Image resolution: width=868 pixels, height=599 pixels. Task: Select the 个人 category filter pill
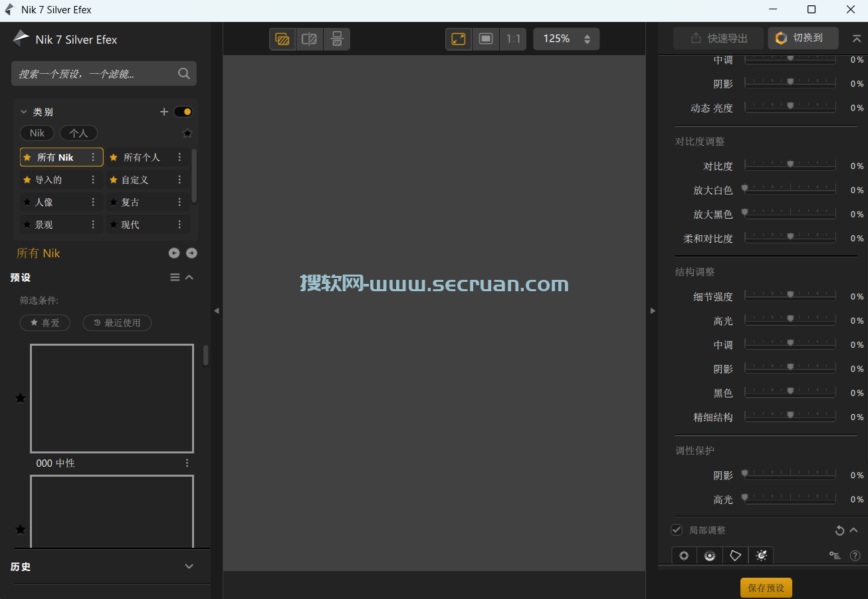[78, 133]
